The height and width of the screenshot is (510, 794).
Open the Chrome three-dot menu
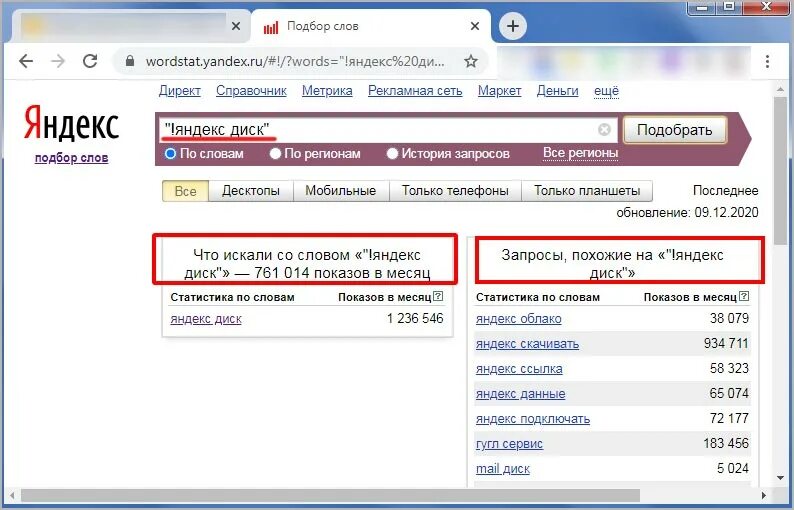pyautogui.click(x=768, y=61)
